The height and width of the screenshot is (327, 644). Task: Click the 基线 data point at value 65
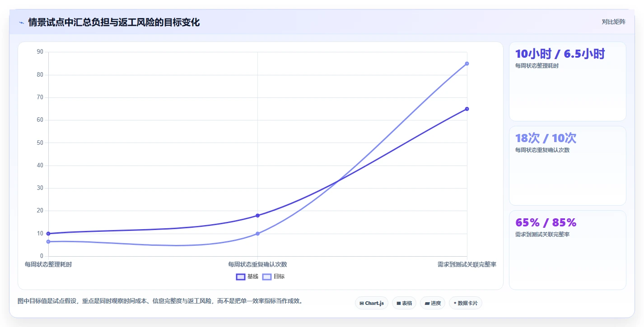point(467,109)
